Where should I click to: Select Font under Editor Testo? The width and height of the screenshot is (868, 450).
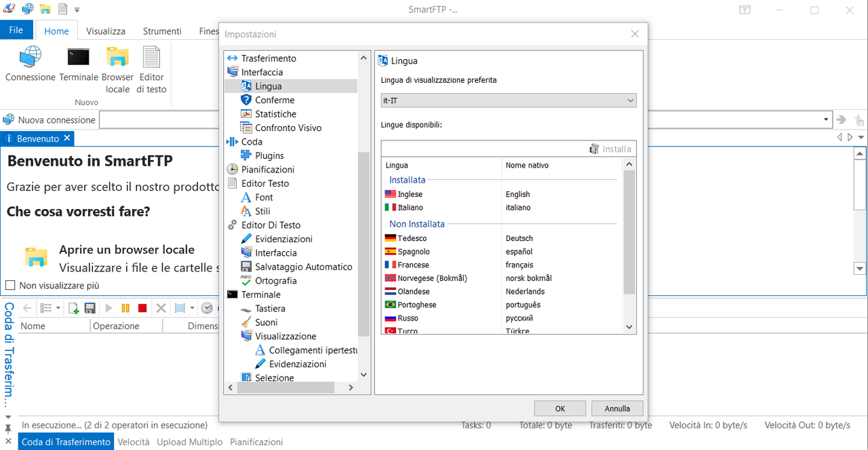click(x=264, y=198)
